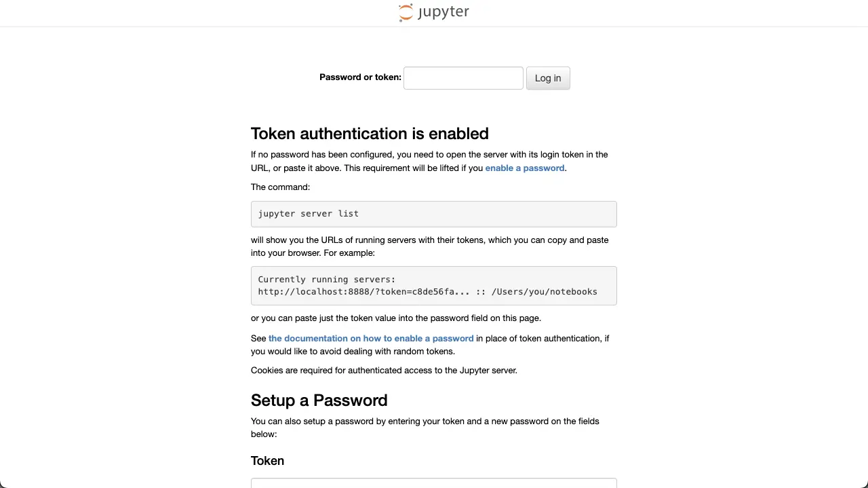Image resolution: width=868 pixels, height=488 pixels.
Task: Click the 'Currently running servers:' code line
Action: pos(327,280)
